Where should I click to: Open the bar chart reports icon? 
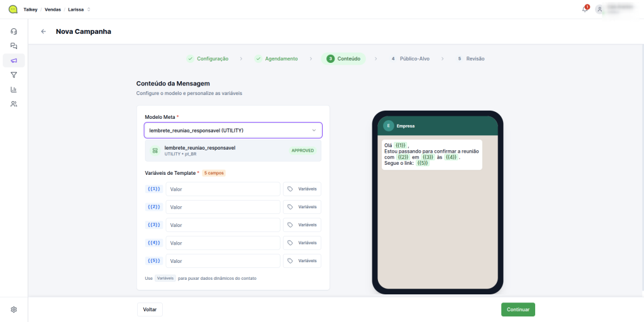pyautogui.click(x=14, y=89)
